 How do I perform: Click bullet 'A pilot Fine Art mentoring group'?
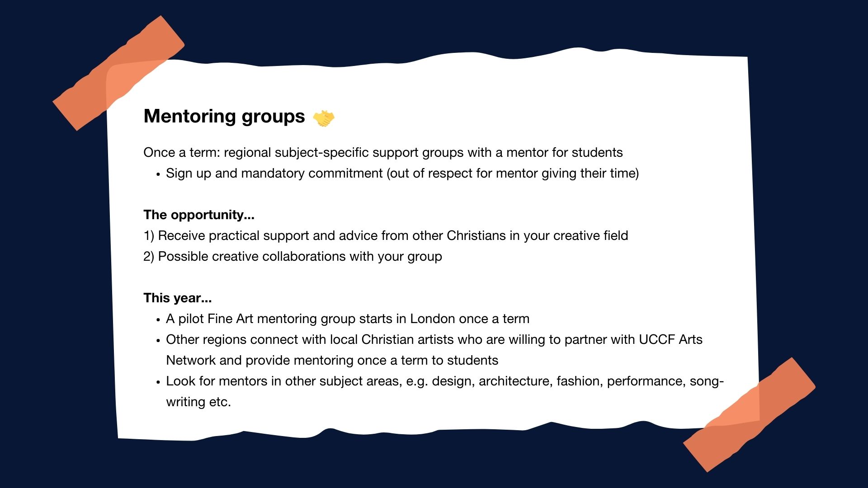click(x=348, y=319)
